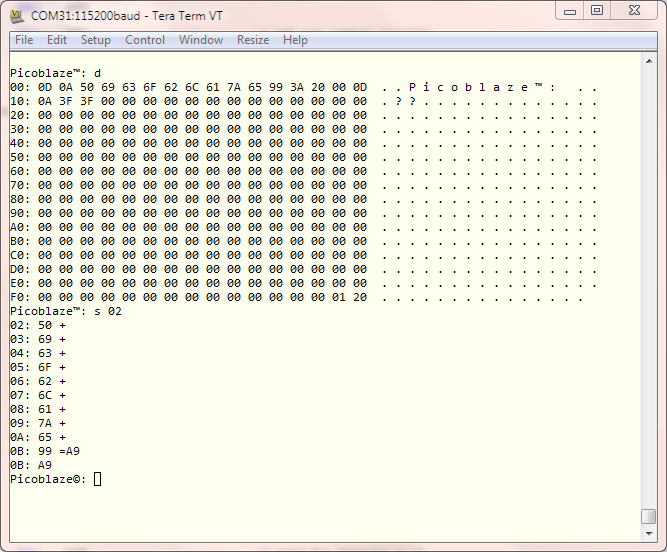Click the '01' byte in row F0

(x=339, y=297)
